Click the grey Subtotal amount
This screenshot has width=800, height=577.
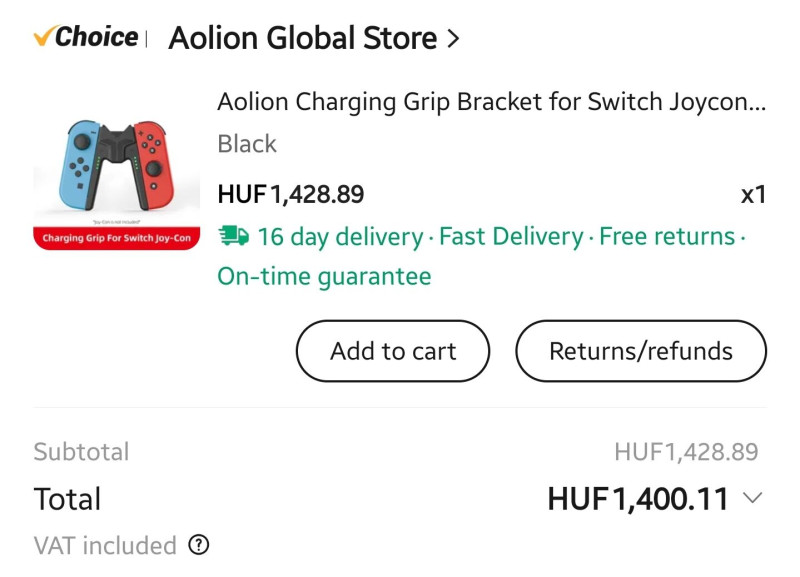tap(686, 452)
